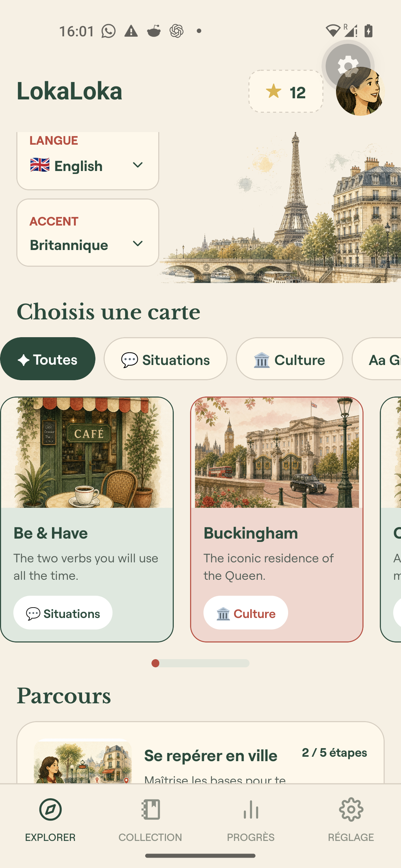Open the Se repérer en ville parcours
This screenshot has height=868, width=401.
pos(200,753)
